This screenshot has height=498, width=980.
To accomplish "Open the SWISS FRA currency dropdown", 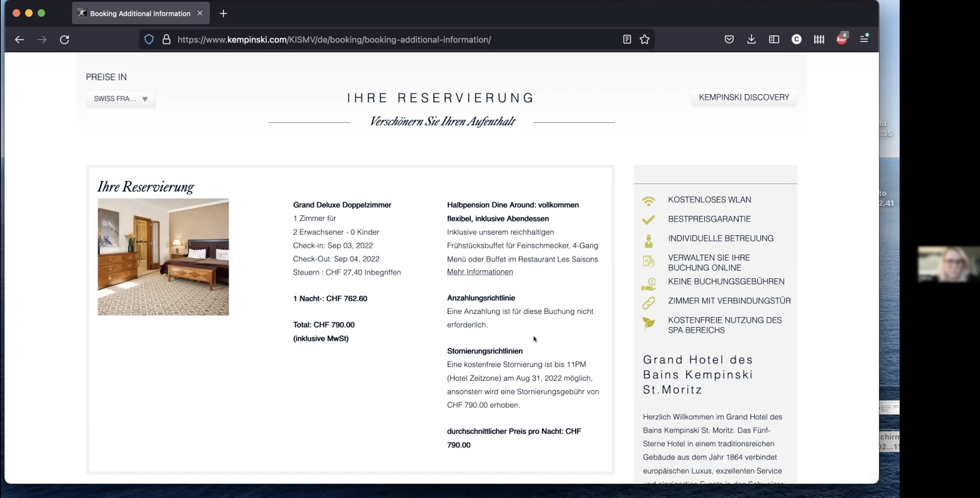I will (120, 98).
